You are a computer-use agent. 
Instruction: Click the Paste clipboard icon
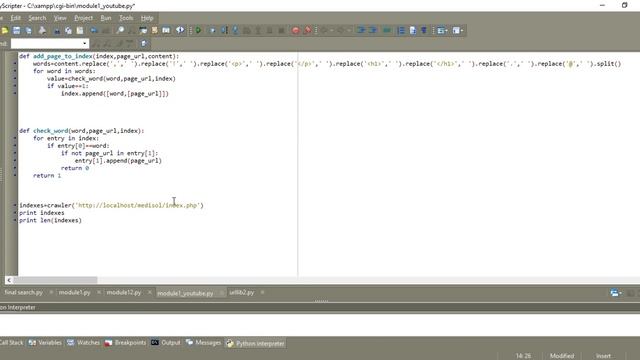[x=80, y=31]
